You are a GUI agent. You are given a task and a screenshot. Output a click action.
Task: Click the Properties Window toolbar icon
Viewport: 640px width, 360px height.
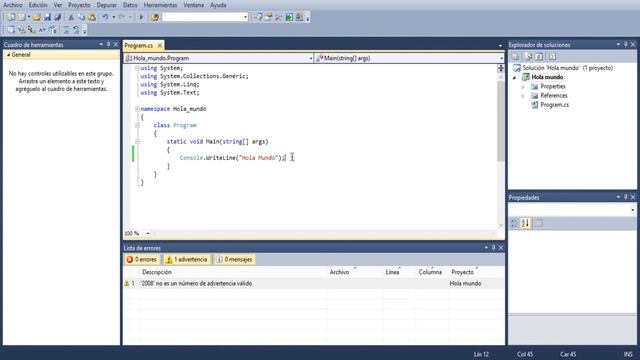(269, 17)
